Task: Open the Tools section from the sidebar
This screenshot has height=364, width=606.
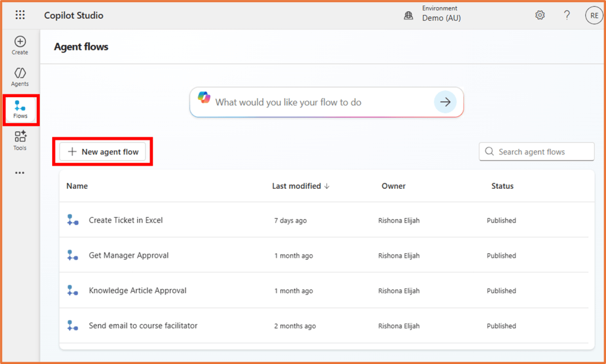Action: tap(20, 140)
